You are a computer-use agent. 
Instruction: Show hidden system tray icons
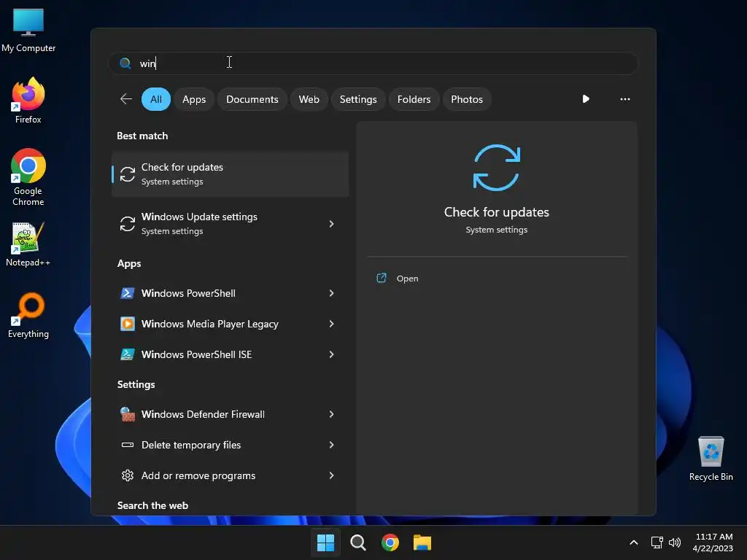(x=634, y=542)
